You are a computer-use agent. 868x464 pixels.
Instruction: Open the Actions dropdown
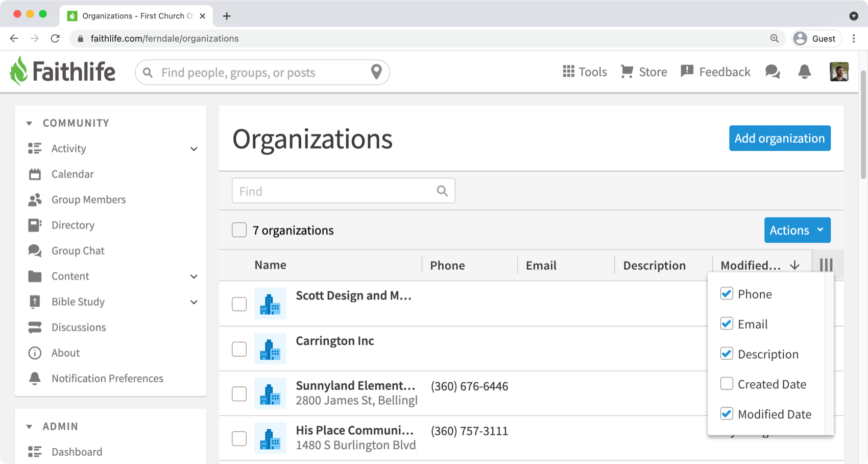pos(797,230)
